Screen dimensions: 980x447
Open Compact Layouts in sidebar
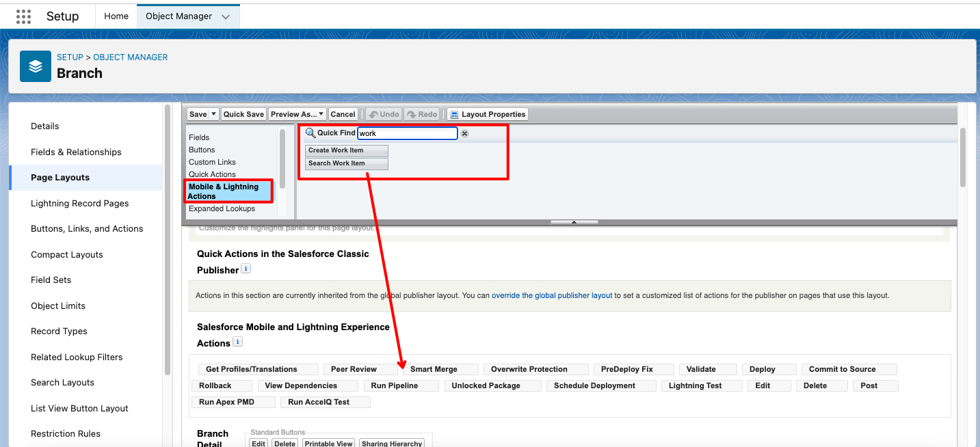click(67, 254)
